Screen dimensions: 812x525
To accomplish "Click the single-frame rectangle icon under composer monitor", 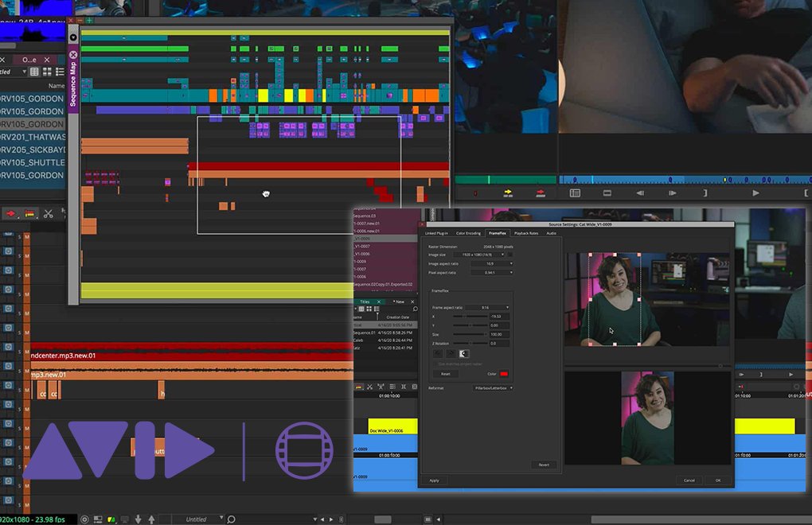I will [x=607, y=193].
